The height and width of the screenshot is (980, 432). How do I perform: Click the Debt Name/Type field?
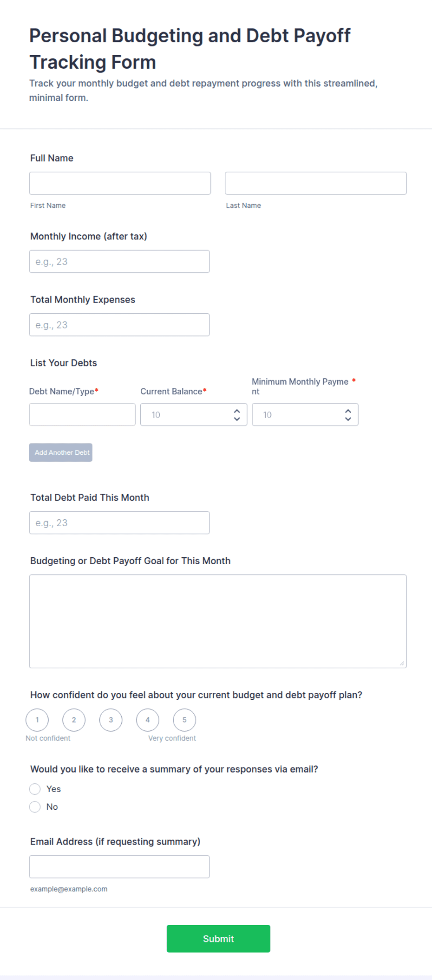[x=82, y=414]
